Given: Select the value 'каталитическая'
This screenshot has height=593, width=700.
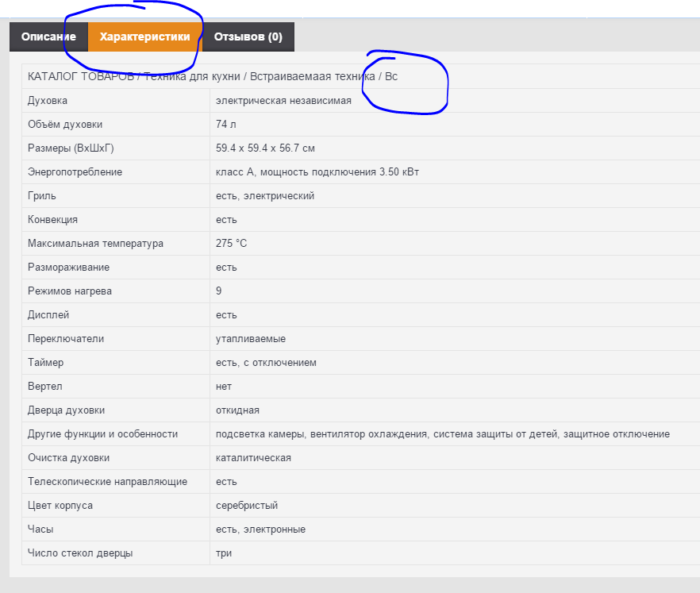Looking at the screenshot, I should click(x=254, y=458).
